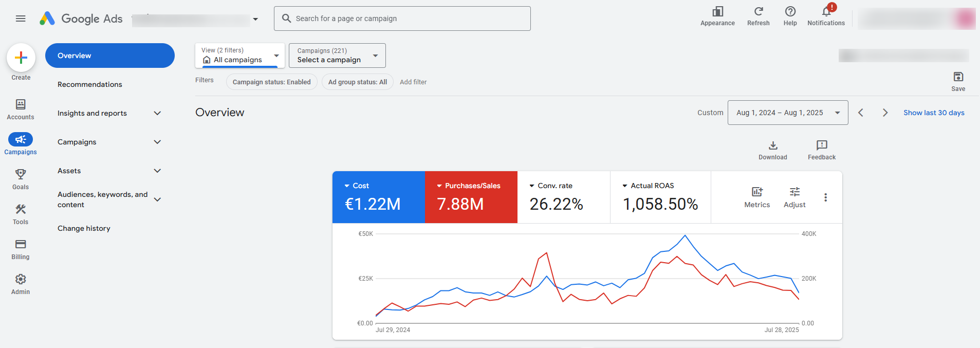Click the Refresh icon
Image resolution: width=980 pixels, height=348 pixels.
[x=758, y=12]
